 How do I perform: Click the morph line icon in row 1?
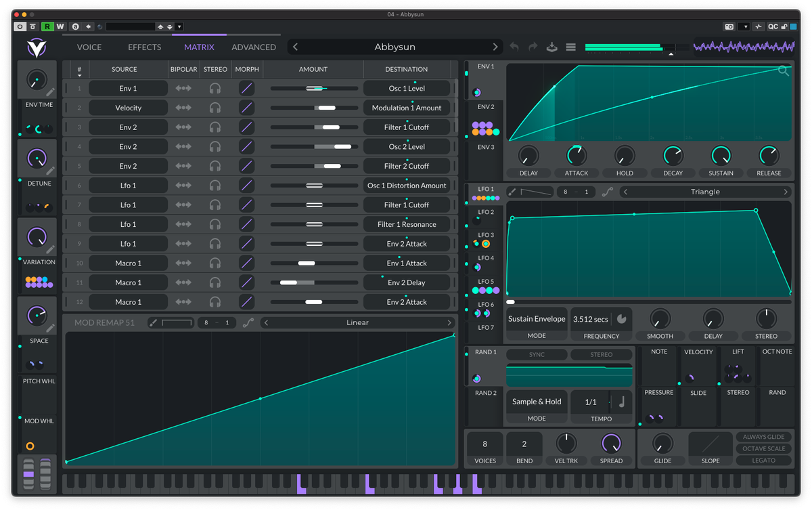pos(247,88)
